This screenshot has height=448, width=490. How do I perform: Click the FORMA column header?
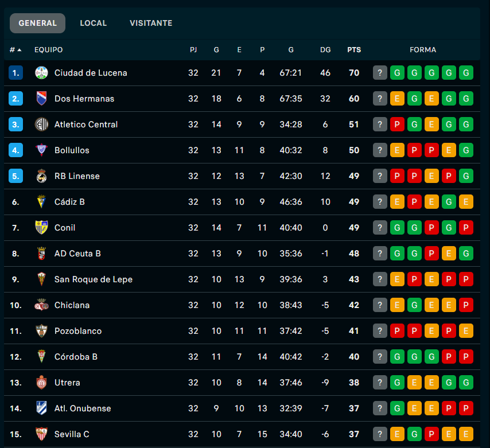[x=423, y=50]
